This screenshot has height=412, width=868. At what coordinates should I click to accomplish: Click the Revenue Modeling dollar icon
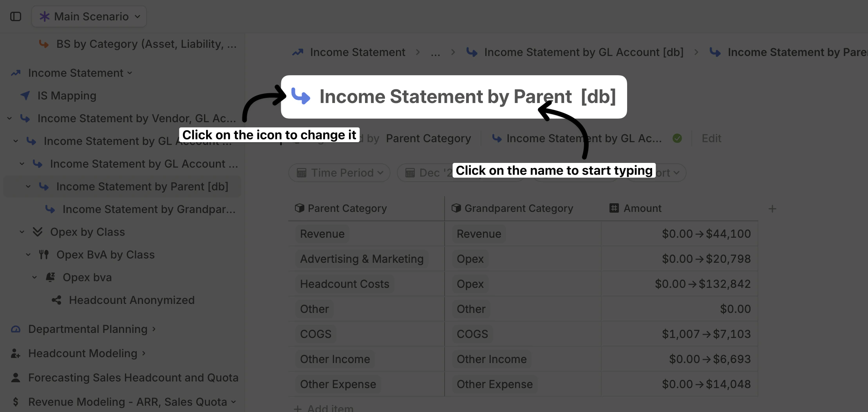(16, 402)
